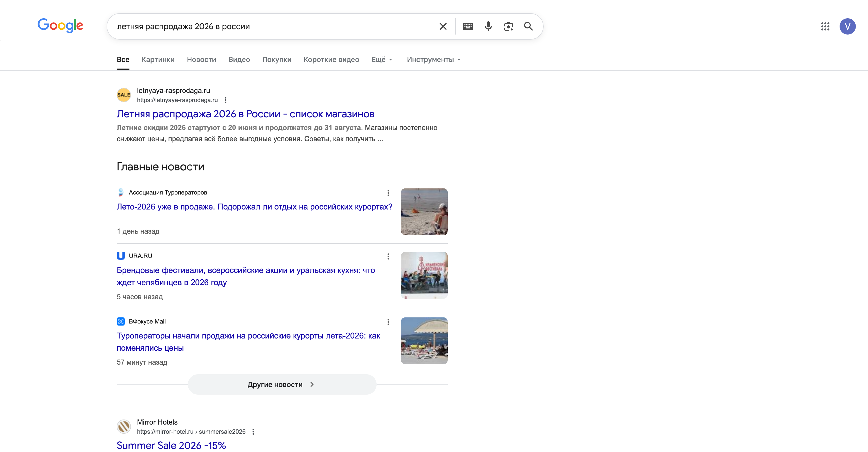Open three-dot menu for ВФокусе Mail news
Screen dimensions: 868x452
coord(388,322)
